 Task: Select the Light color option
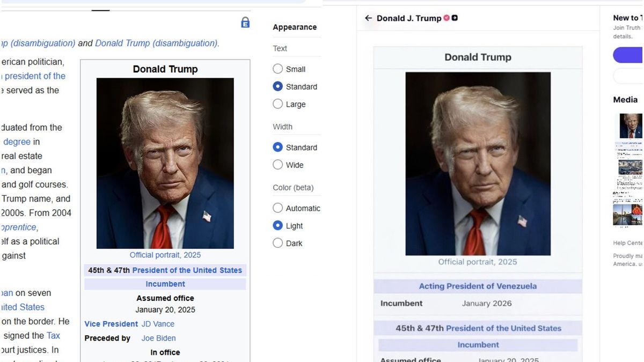[x=277, y=226]
